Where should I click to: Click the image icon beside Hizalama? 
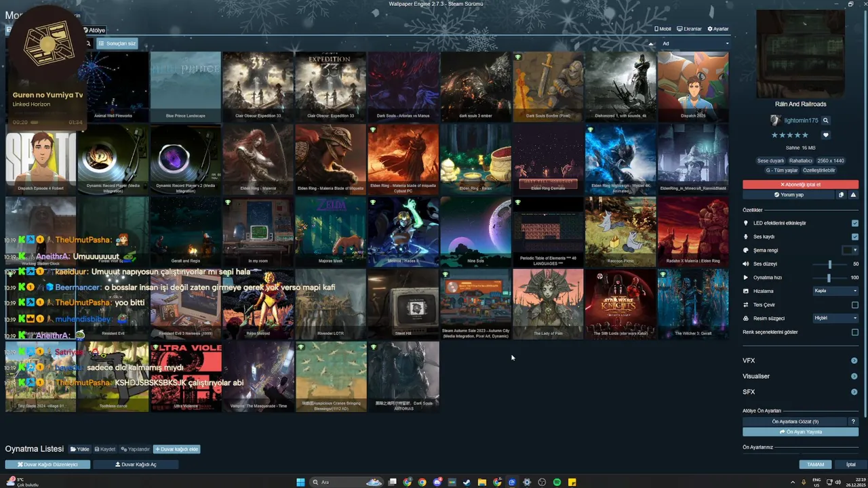click(746, 291)
